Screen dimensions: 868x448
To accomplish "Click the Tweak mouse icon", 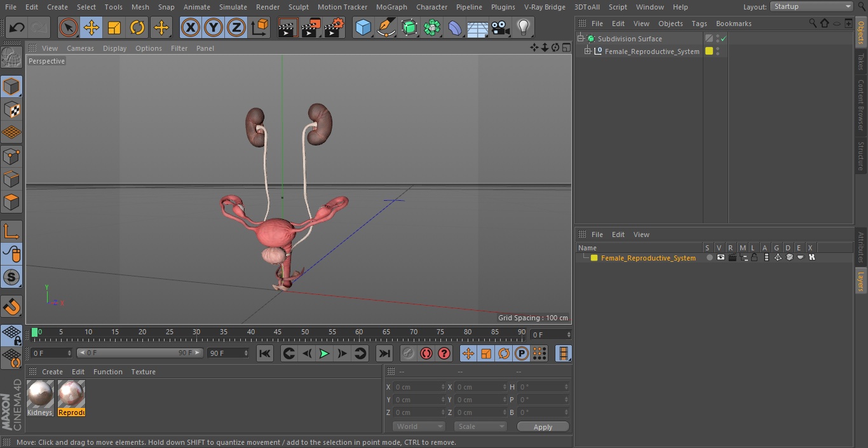I will point(11,254).
